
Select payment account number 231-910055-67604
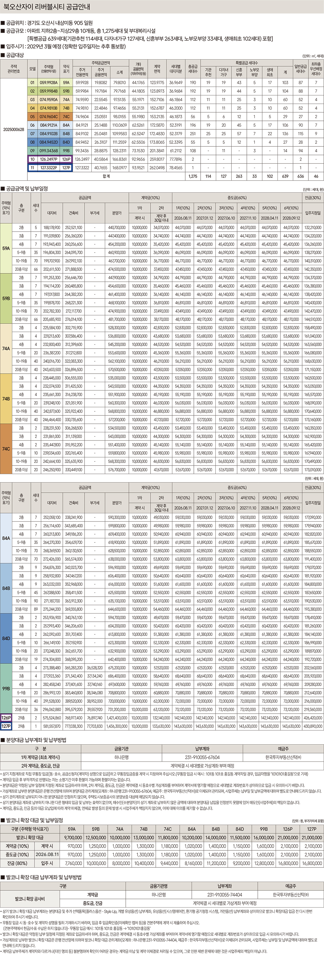pyautogui.click(x=202, y=757)
